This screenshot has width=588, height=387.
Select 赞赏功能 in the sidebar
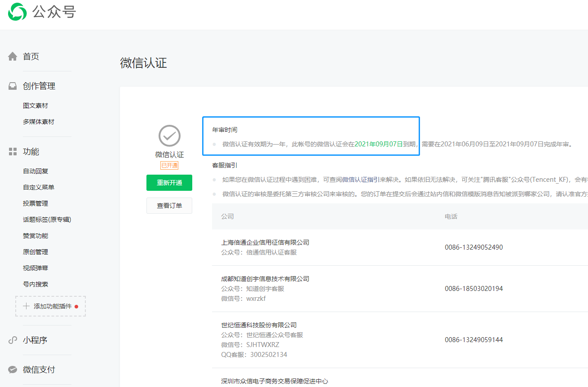pos(35,236)
